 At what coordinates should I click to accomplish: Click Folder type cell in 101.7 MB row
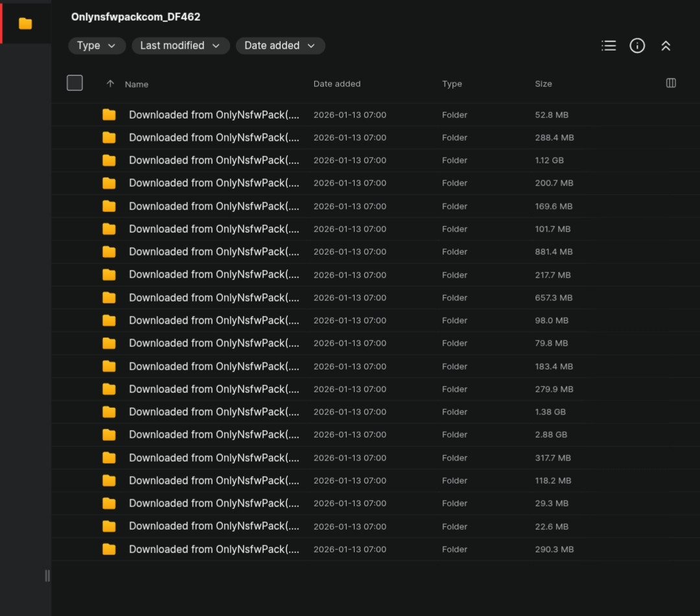click(454, 229)
